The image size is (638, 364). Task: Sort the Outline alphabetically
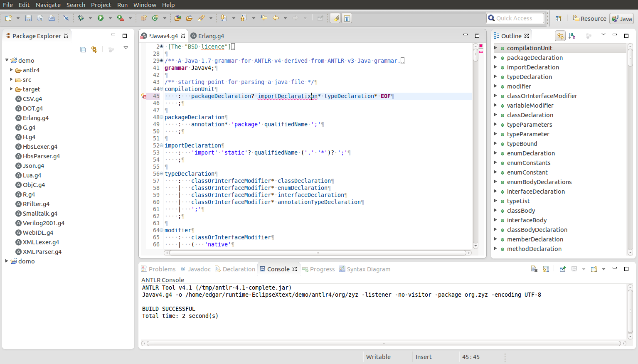point(572,36)
